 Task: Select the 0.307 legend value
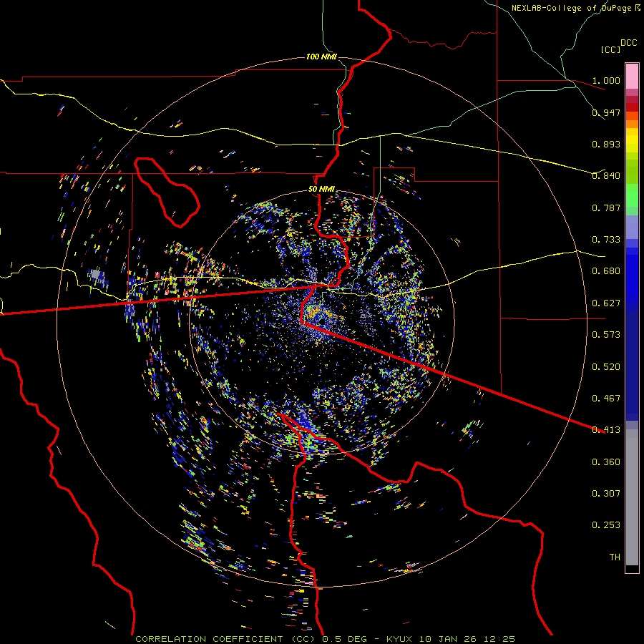coord(606,494)
